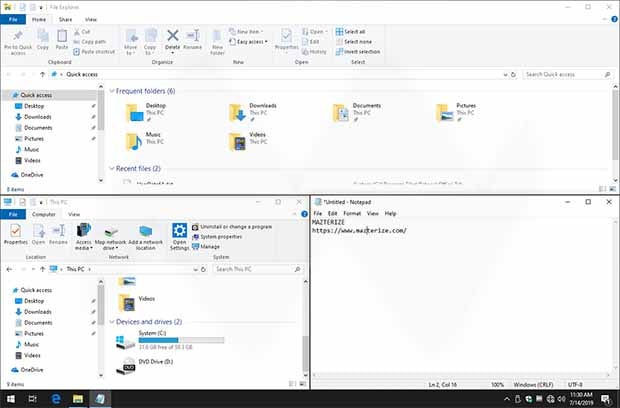This screenshot has width=620, height=408.
Task: Click the Paste icon in top File Explorer ribbon
Action: click(62, 40)
